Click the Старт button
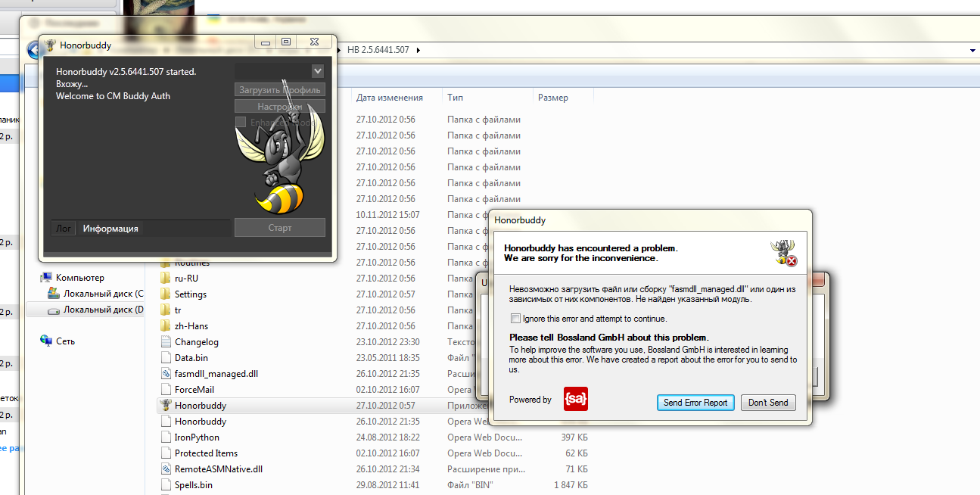The image size is (980, 495). pyautogui.click(x=279, y=227)
